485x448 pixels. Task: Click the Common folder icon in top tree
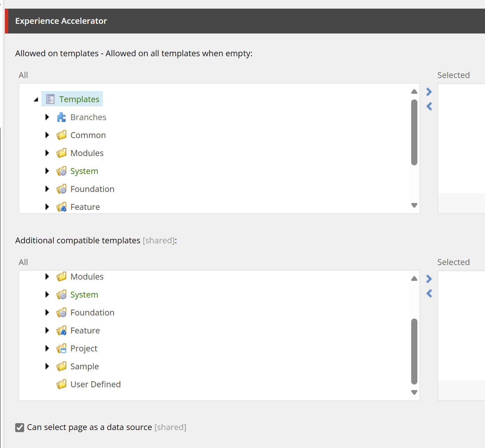(x=61, y=135)
